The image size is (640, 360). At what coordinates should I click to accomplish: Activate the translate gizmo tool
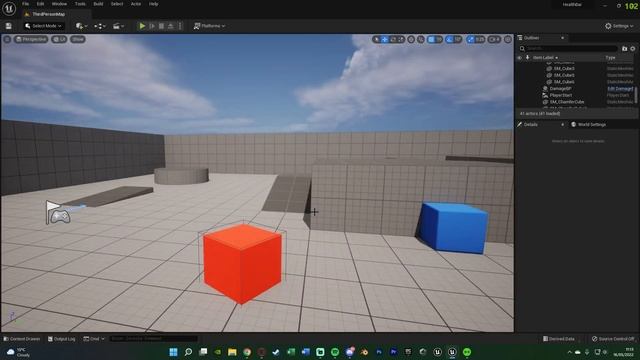pos(384,39)
